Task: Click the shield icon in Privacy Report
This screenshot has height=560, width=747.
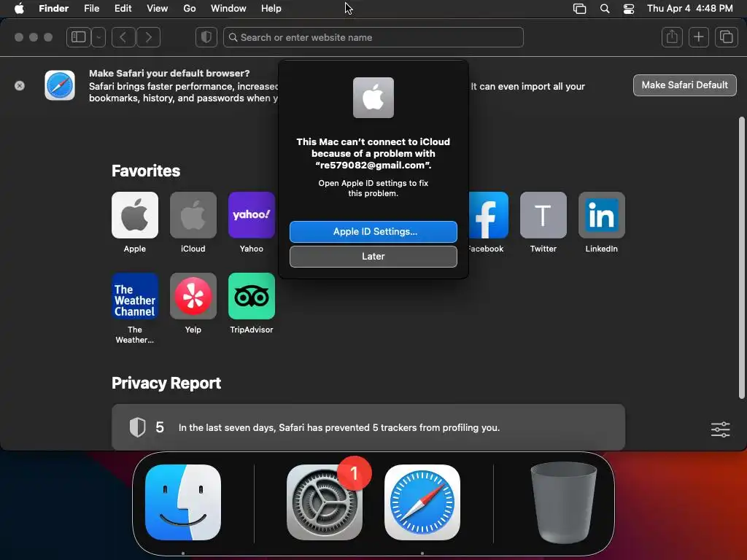Action: click(137, 427)
